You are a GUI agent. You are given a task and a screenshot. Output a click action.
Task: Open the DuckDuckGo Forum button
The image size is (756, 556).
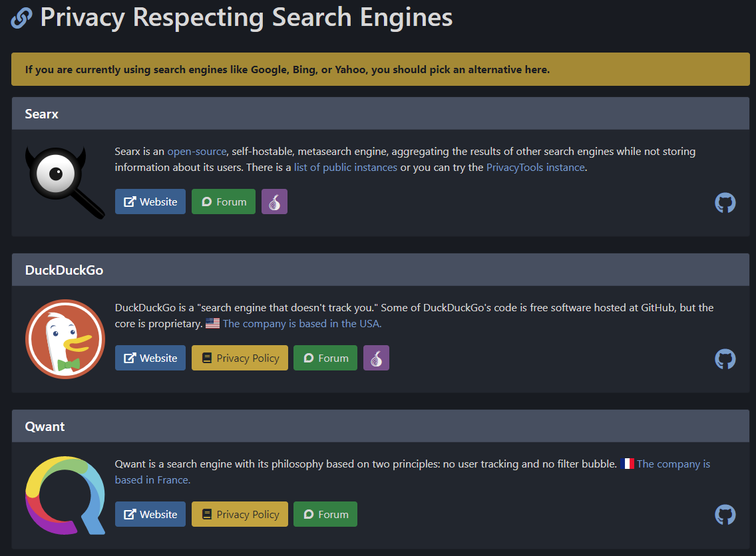click(x=325, y=358)
